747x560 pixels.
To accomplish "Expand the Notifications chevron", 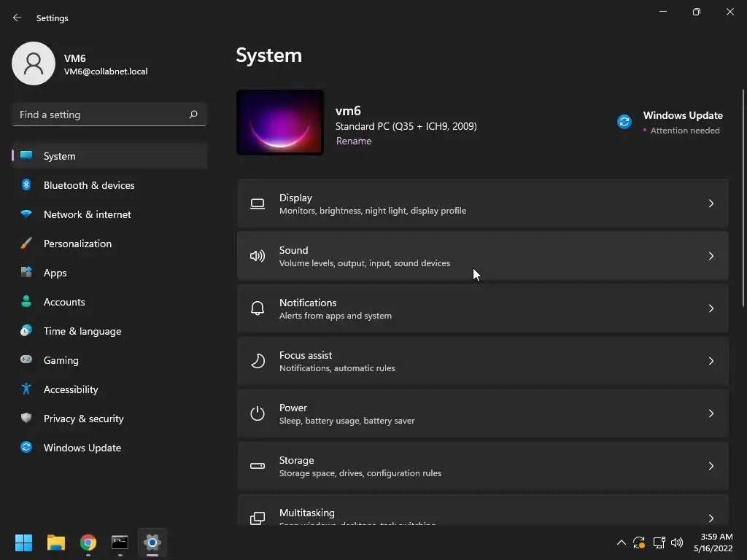I will point(711,308).
